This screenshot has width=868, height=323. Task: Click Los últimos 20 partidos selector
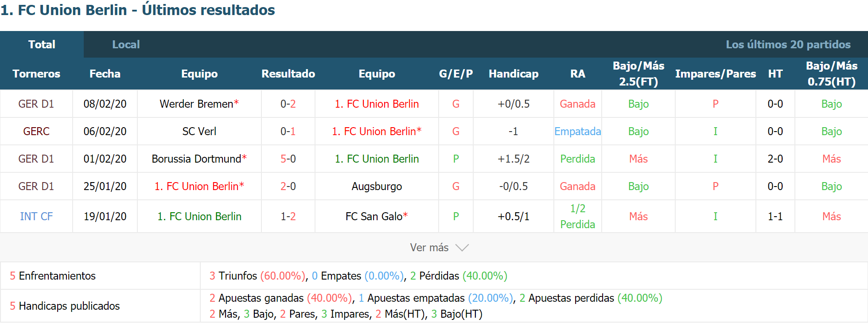pyautogui.click(x=788, y=44)
